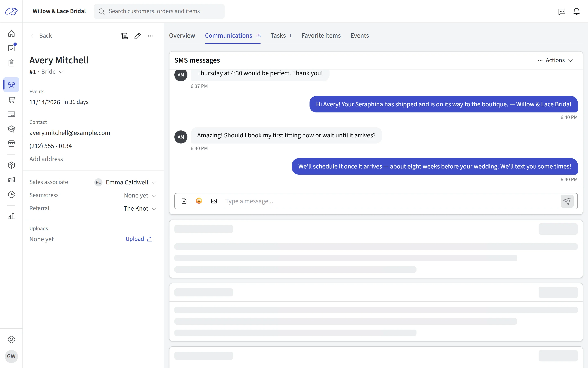
Task: Open the Favorite items tab
Action: (x=321, y=36)
